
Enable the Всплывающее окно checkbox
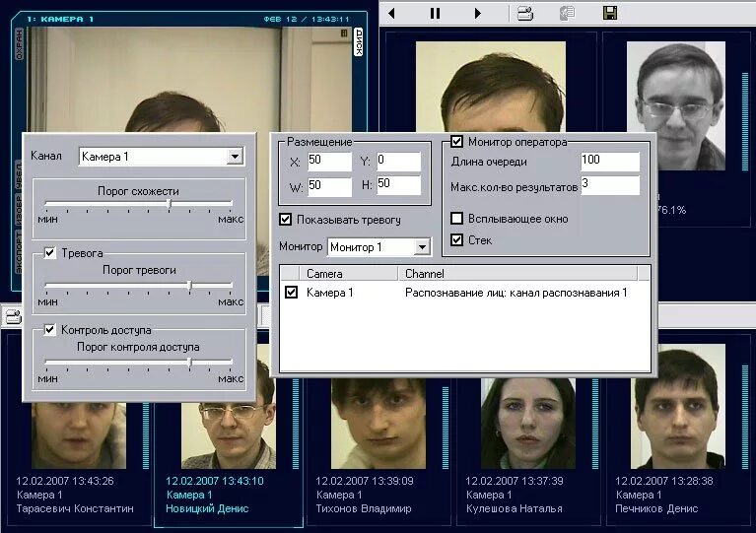[x=456, y=219]
